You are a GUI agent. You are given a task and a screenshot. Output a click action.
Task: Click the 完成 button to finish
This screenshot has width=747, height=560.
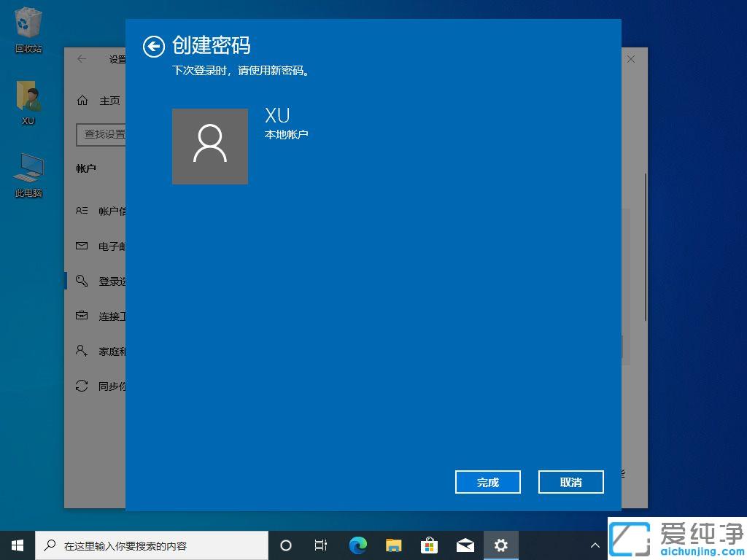pos(487,482)
